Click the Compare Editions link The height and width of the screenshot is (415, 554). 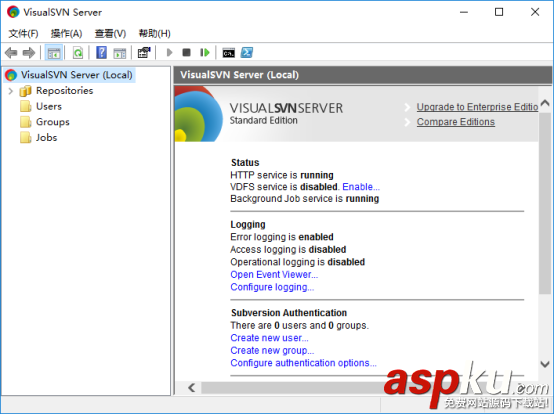[x=456, y=122]
